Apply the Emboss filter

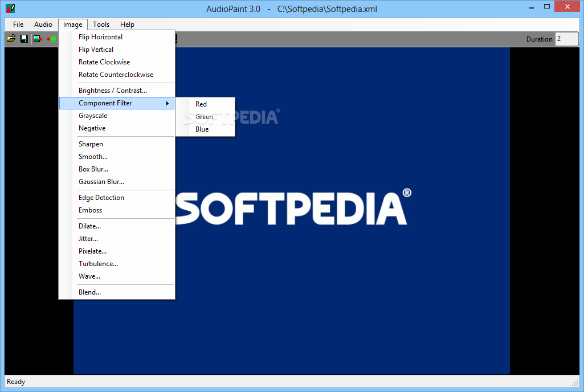coord(117,210)
